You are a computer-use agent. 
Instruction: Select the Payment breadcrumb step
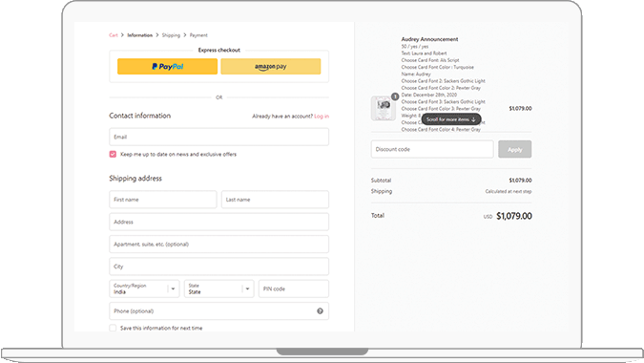tap(198, 35)
